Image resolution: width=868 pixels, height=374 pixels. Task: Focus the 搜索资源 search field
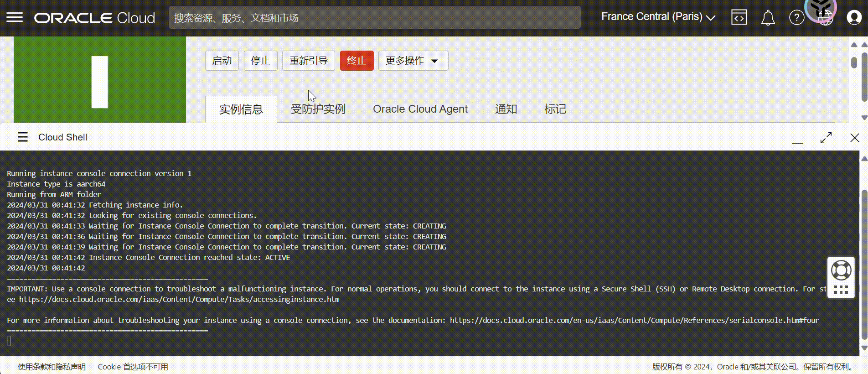[x=374, y=18]
